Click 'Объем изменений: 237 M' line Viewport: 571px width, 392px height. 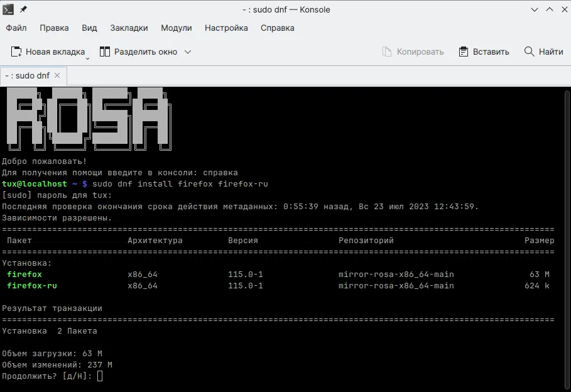[x=57, y=365]
